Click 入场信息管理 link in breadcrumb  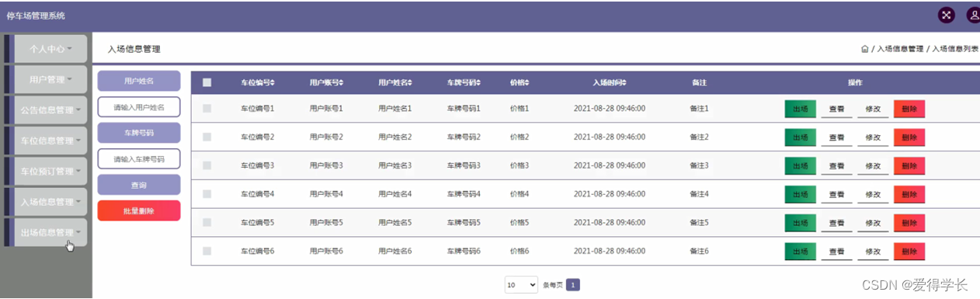point(900,49)
